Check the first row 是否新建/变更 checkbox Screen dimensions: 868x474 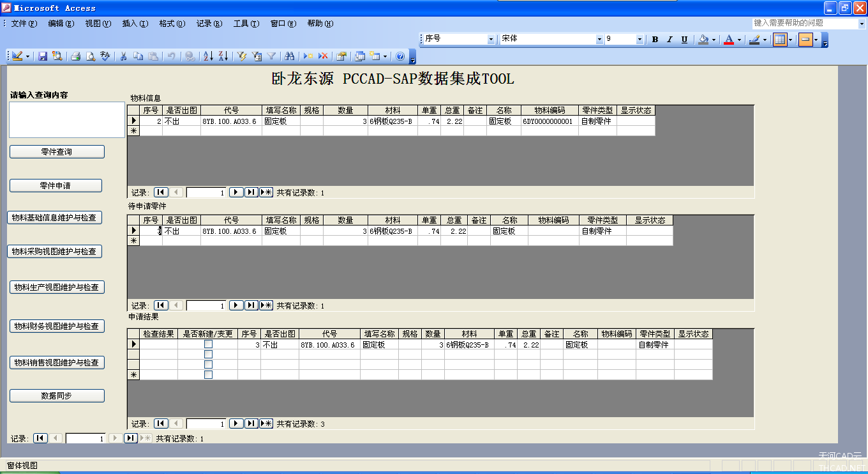coord(208,344)
